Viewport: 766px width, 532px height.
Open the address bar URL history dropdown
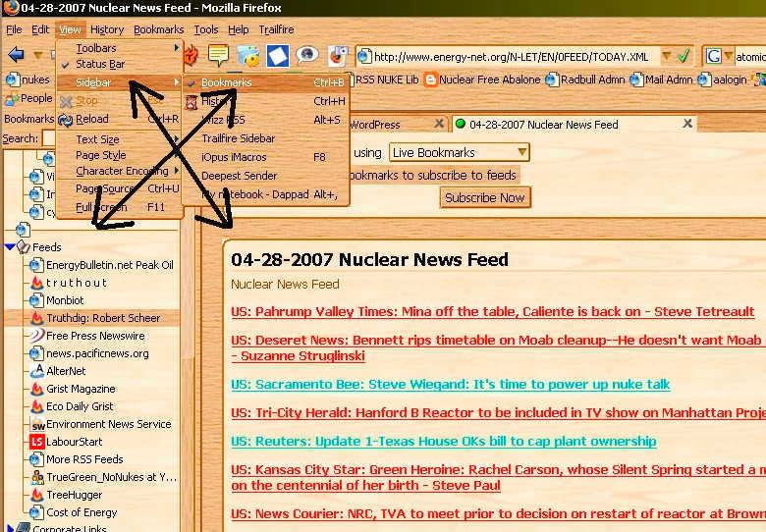click(x=666, y=56)
